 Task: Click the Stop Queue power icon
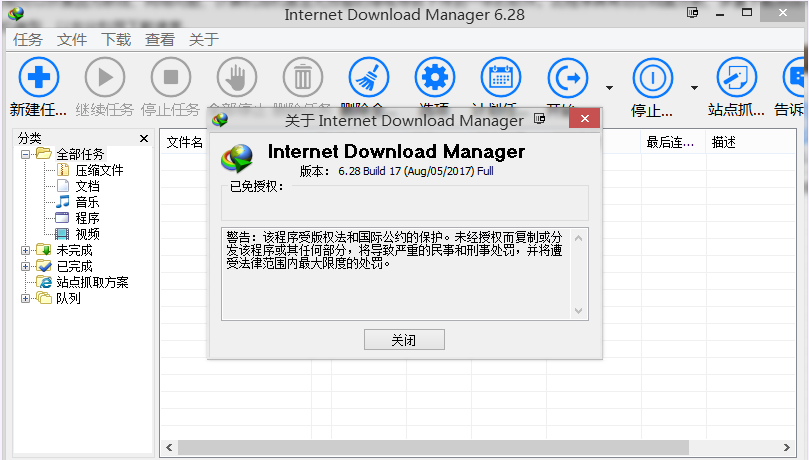tap(653, 77)
